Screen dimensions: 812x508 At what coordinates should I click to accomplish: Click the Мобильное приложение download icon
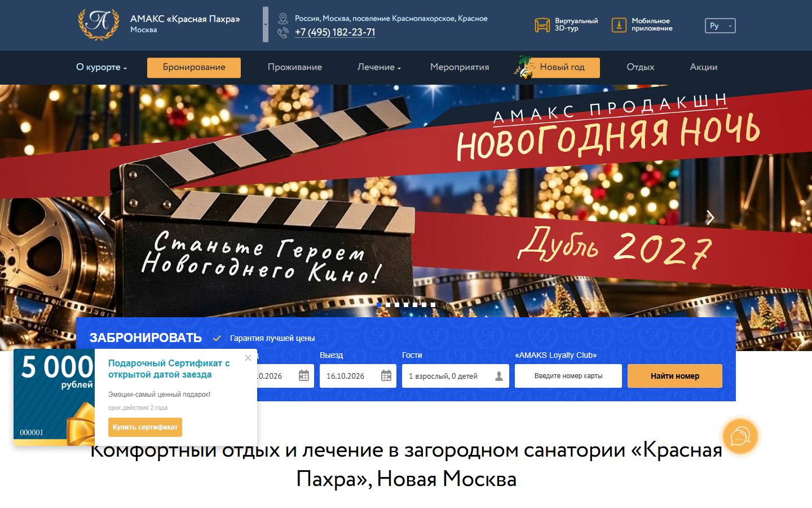click(x=619, y=25)
